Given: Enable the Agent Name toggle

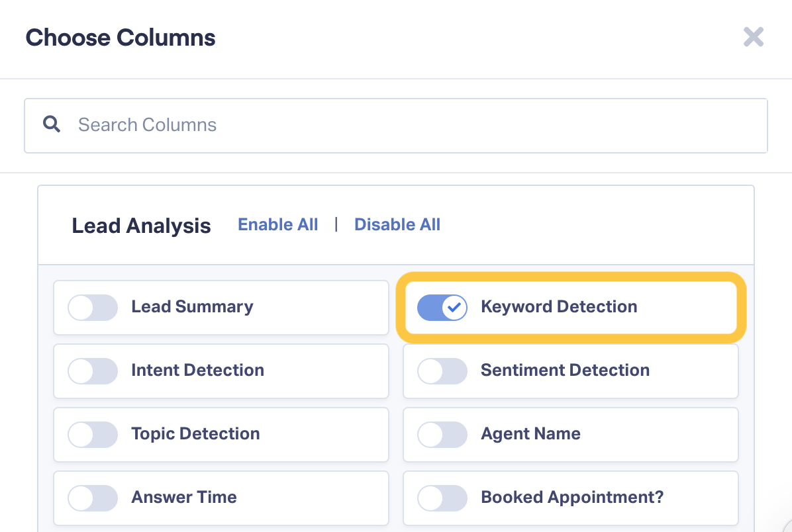Looking at the screenshot, I should click(x=442, y=435).
